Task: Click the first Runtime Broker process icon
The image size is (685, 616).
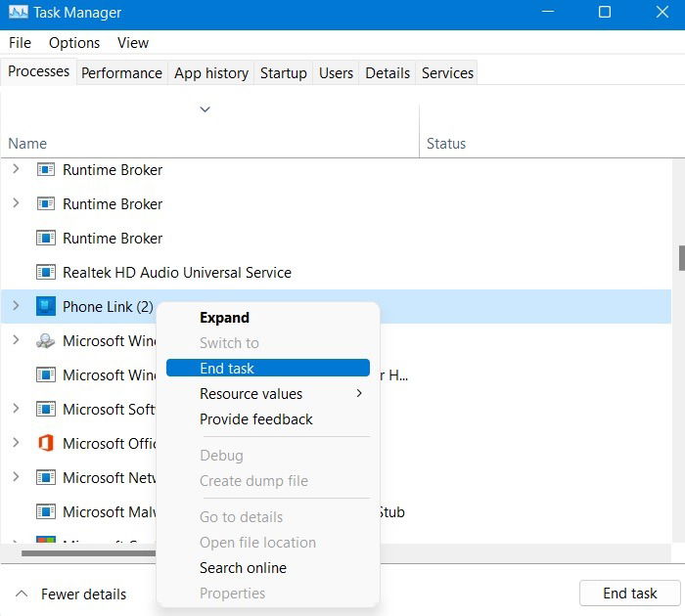Action: (x=45, y=170)
